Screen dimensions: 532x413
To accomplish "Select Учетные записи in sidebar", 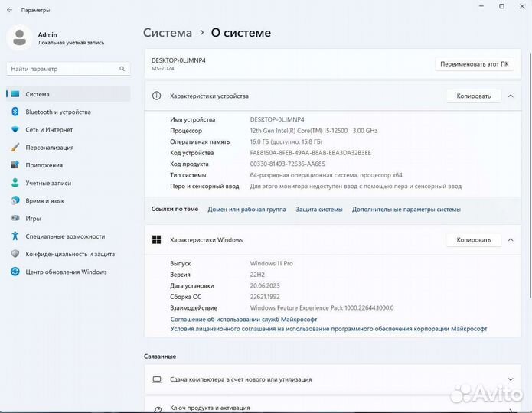I will coord(69,183).
